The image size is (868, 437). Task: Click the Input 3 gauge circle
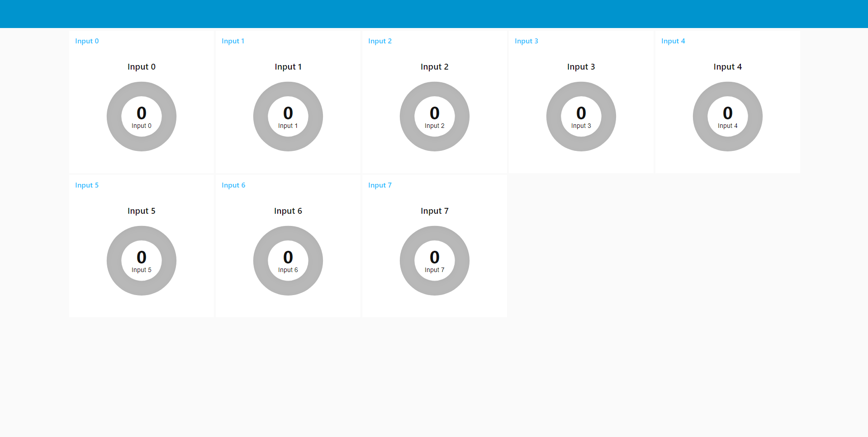pos(581,116)
